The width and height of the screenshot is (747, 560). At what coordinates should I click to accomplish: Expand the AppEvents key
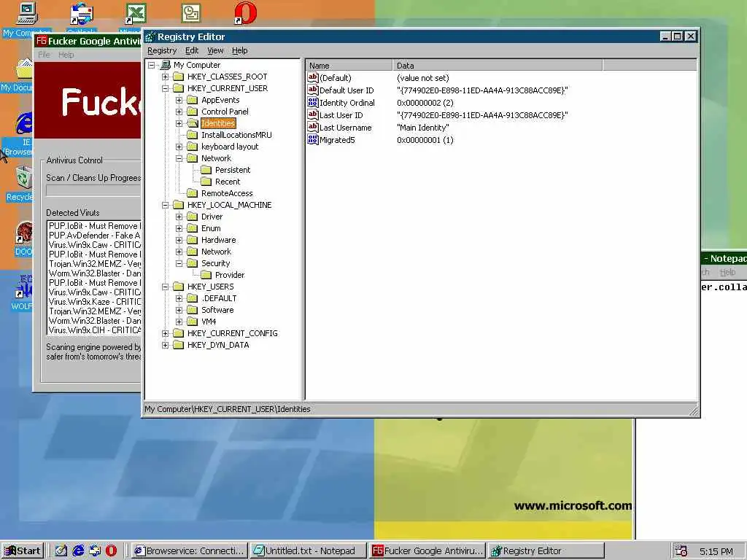(x=179, y=100)
